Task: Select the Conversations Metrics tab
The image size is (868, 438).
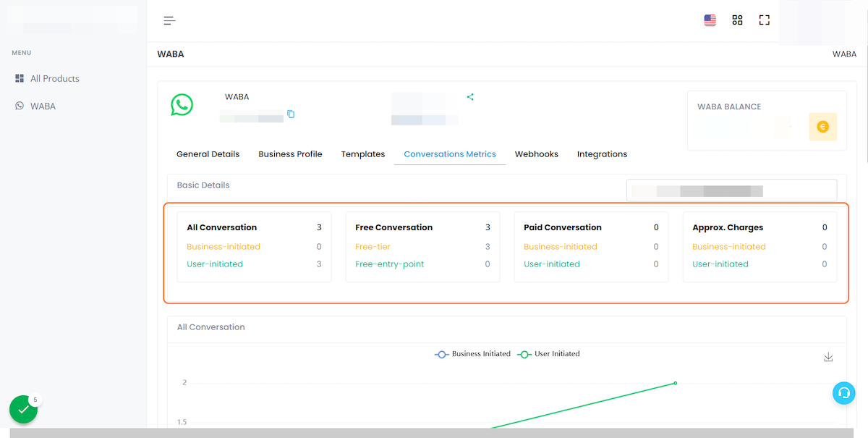Action: pyautogui.click(x=450, y=154)
